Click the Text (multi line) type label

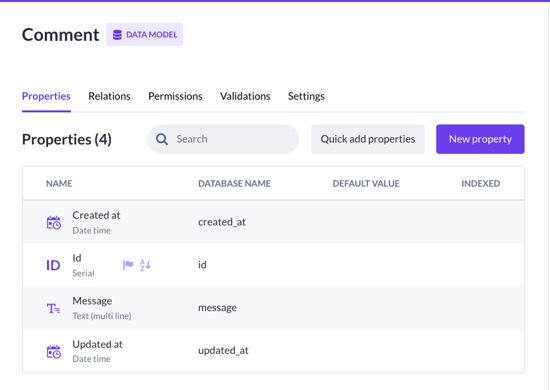click(x=102, y=316)
